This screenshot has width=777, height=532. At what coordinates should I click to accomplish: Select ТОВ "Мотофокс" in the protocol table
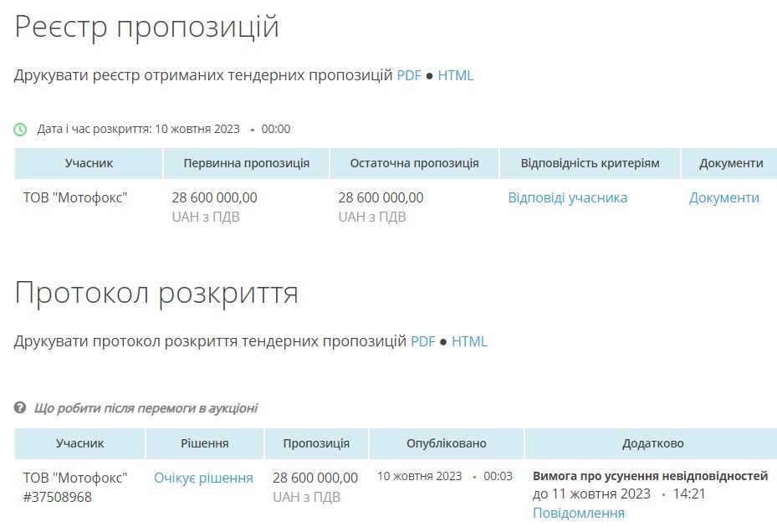point(75,478)
